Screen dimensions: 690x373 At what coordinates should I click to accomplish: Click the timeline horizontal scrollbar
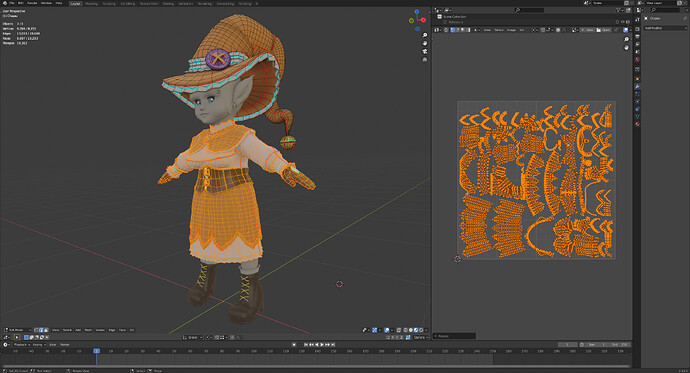(x=317, y=366)
